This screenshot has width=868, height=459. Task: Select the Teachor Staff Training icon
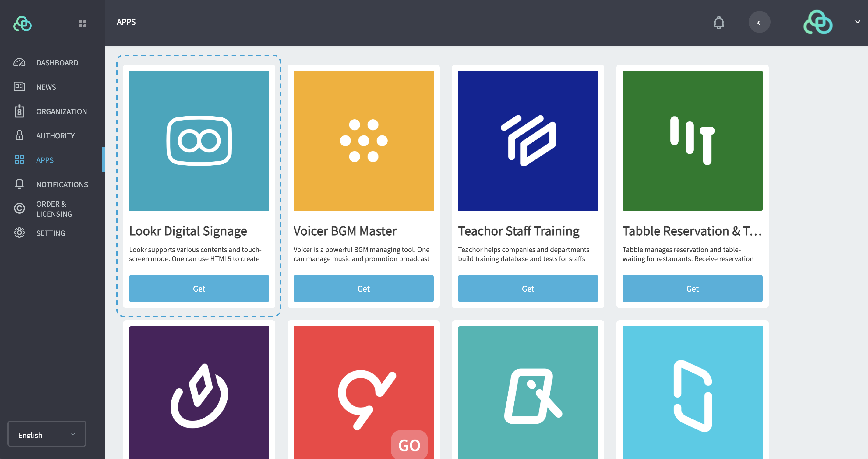(x=528, y=140)
